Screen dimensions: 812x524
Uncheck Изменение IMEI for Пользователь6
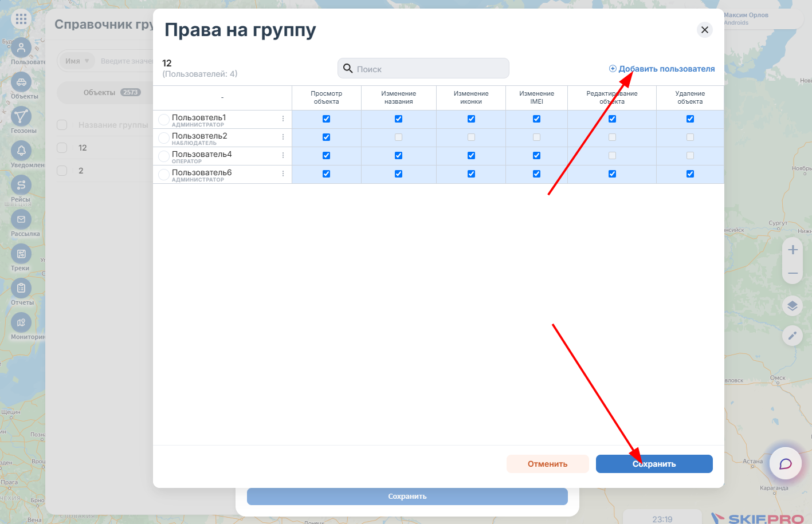[x=536, y=174]
